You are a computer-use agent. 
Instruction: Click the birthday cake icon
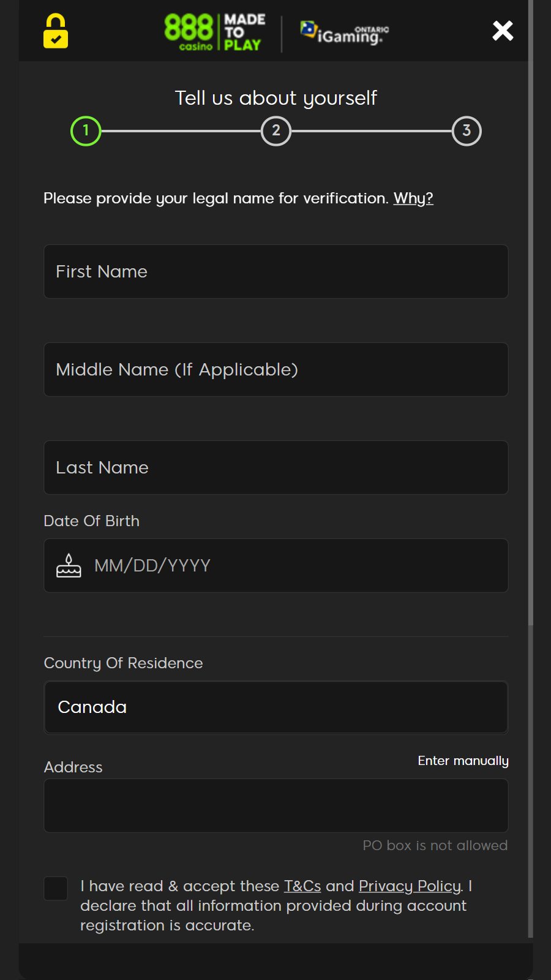click(x=69, y=565)
